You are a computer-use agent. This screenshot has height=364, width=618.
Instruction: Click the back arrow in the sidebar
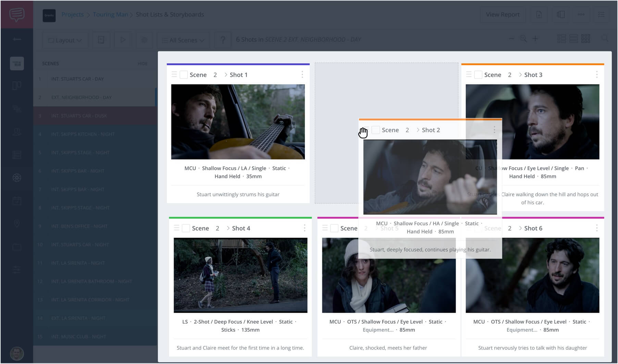click(x=17, y=39)
